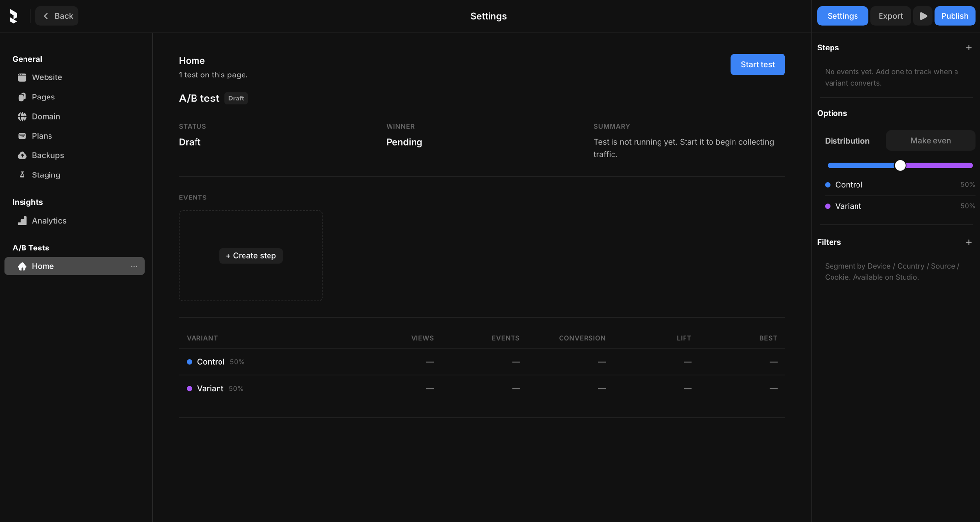This screenshot has width=980, height=522.
Task: Click the Control row in variant table
Action: [x=482, y=362]
